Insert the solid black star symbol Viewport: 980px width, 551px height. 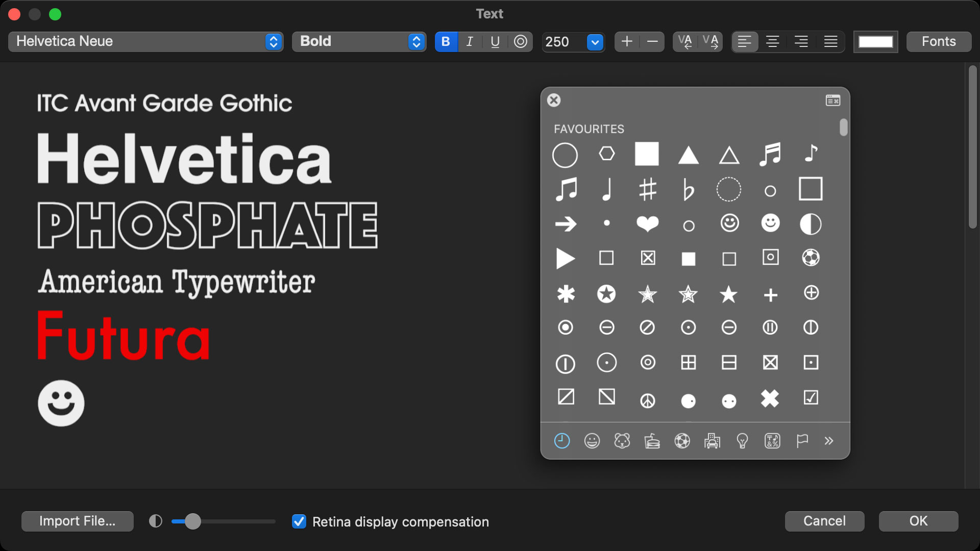tap(729, 294)
